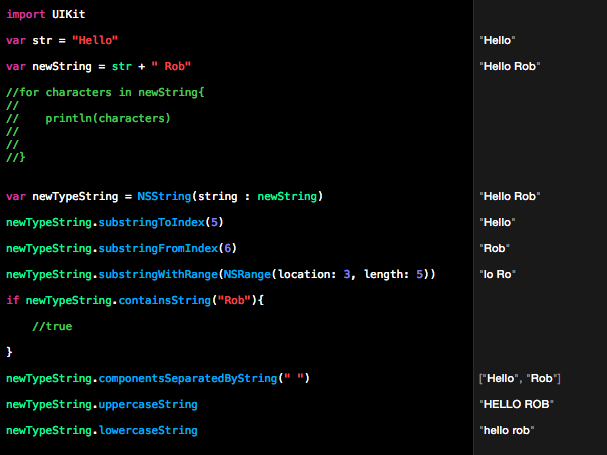Viewport: 607px width, 455px height.
Task: Click the "Hello Rob" result beside var newString
Action: 510,66
